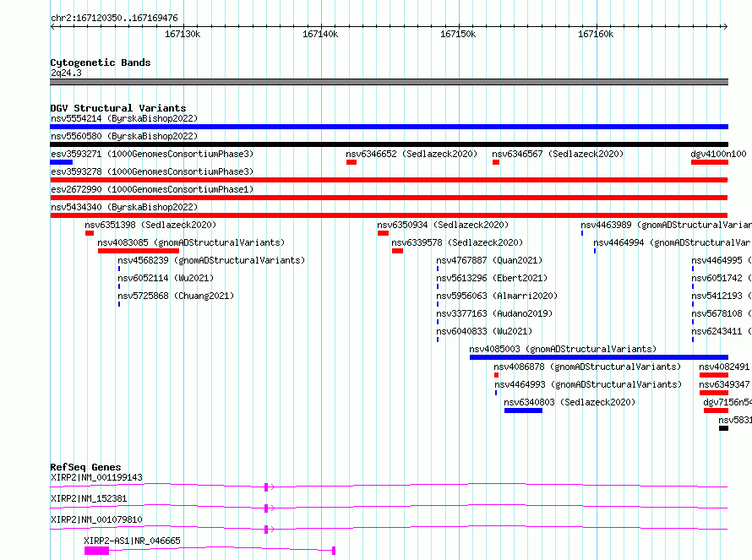Click the nsv4568239 (gnomADStructuralVariants) label

pyautogui.click(x=211, y=260)
